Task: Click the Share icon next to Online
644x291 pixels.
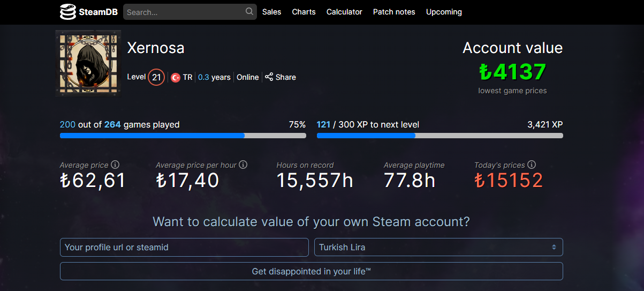Action: 269,77
